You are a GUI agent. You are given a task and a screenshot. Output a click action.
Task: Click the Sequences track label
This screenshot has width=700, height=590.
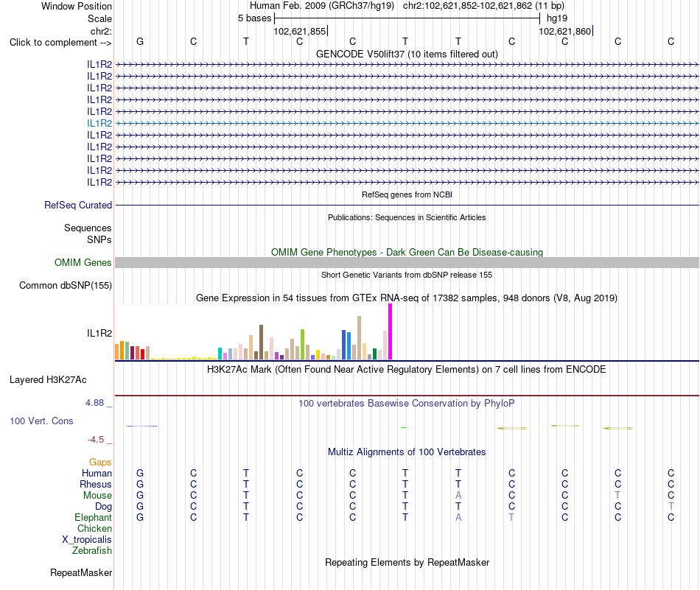pyautogui.click(x=88, y=228)
